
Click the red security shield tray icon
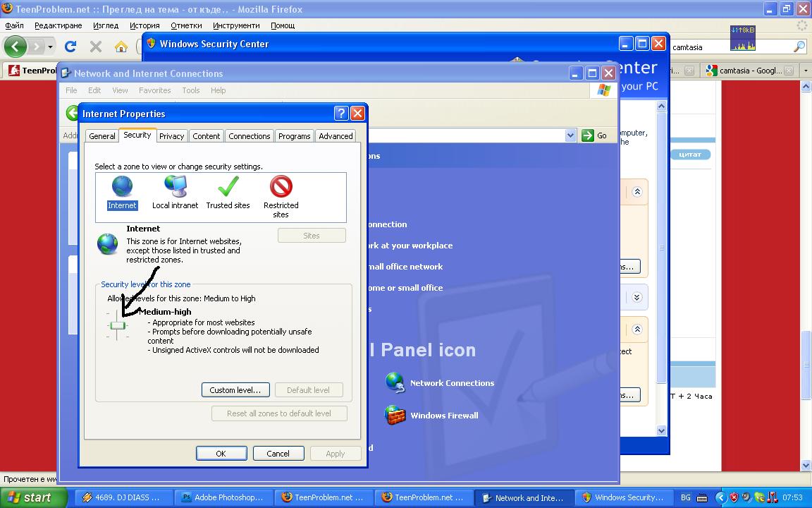pos(733,497)
